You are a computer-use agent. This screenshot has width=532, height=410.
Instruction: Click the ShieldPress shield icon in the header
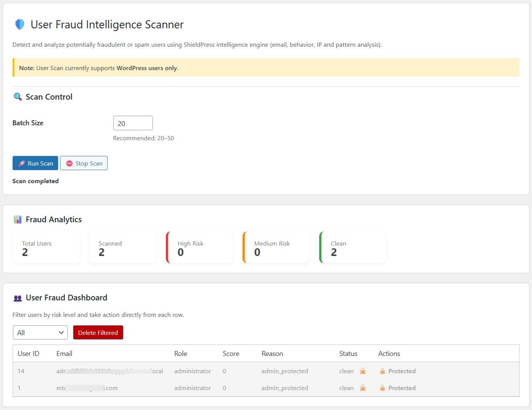pos(19,24)
